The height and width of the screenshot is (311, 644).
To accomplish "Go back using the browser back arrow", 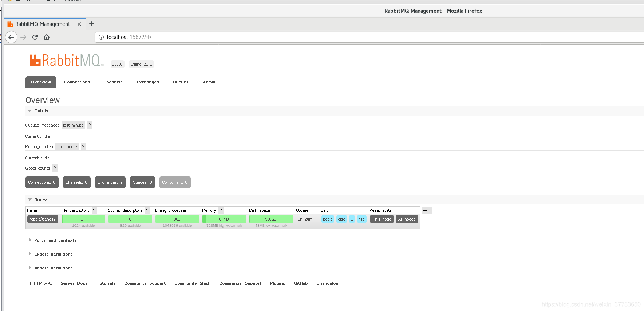I will [11, 37].
